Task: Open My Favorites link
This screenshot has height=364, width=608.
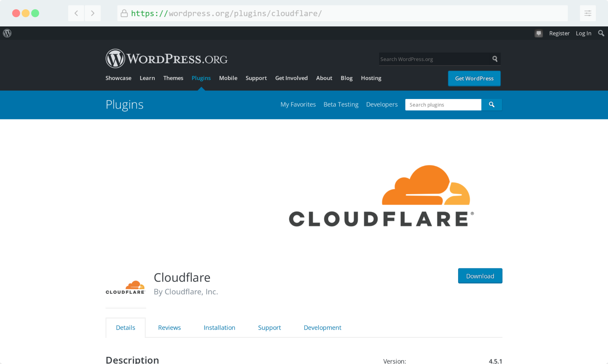Action: pos(298,104)
